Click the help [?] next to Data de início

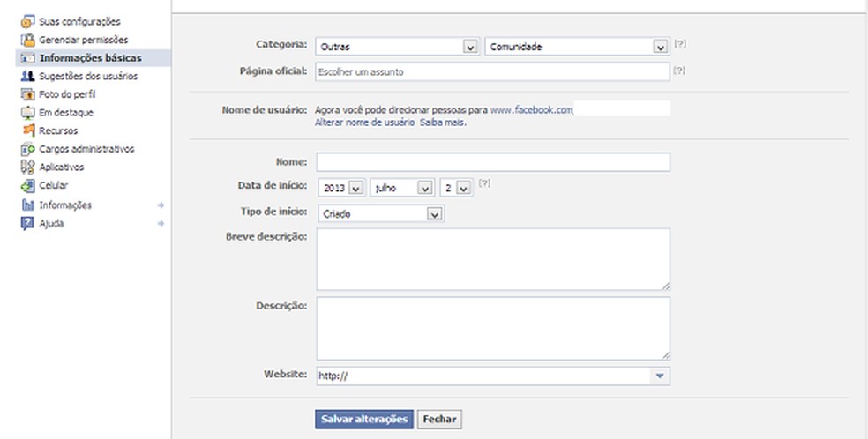[x=484, y=183]
